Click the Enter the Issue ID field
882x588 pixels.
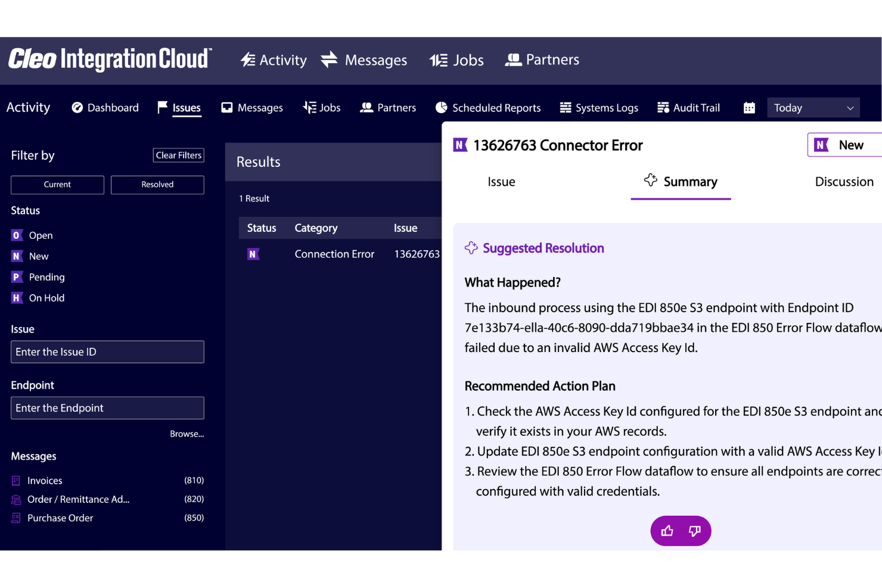pos(107,351)
